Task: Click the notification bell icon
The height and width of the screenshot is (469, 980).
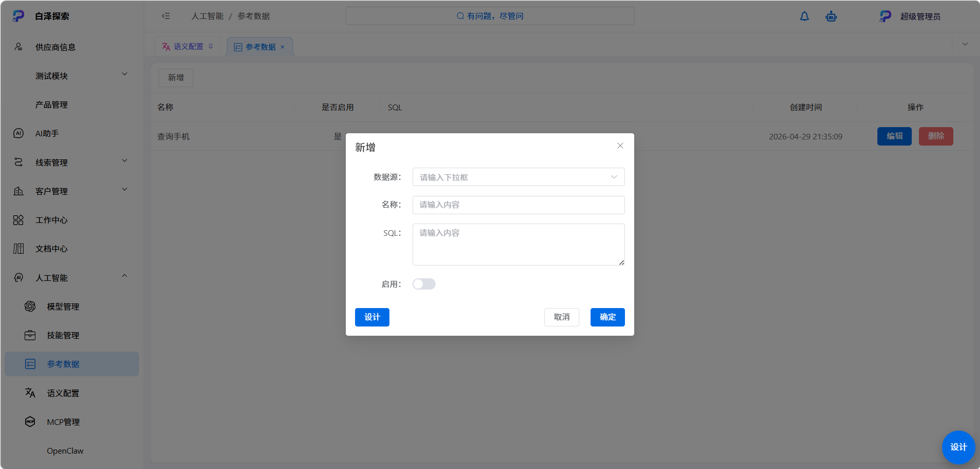Action: tap(805, 16)
